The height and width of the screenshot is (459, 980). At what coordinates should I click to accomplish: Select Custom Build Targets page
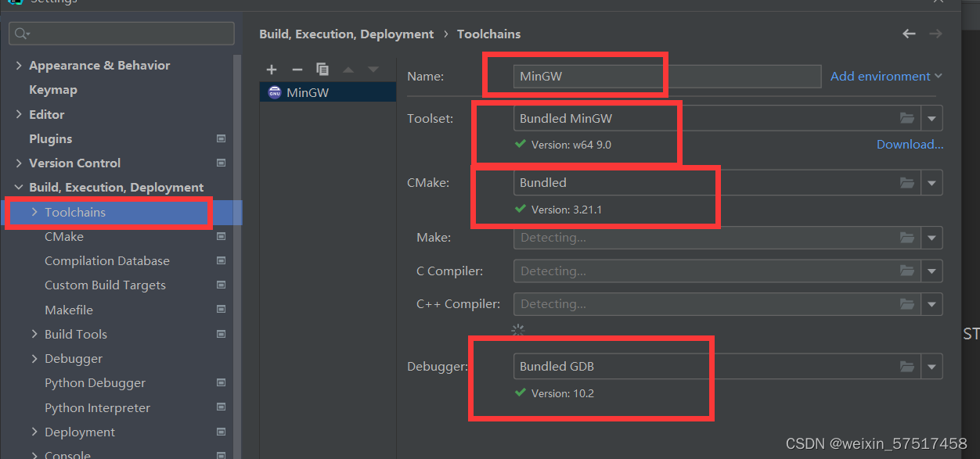tap(105, 285)
